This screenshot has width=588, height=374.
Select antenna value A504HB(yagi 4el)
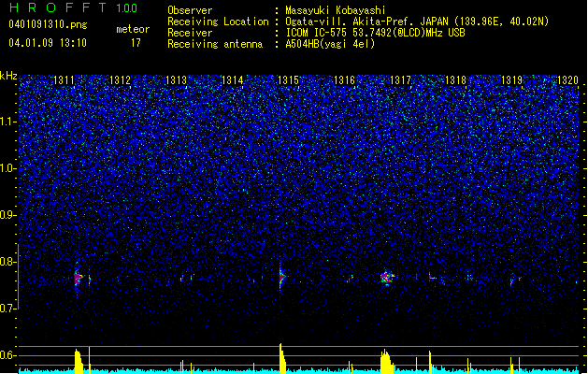point(330,44)
